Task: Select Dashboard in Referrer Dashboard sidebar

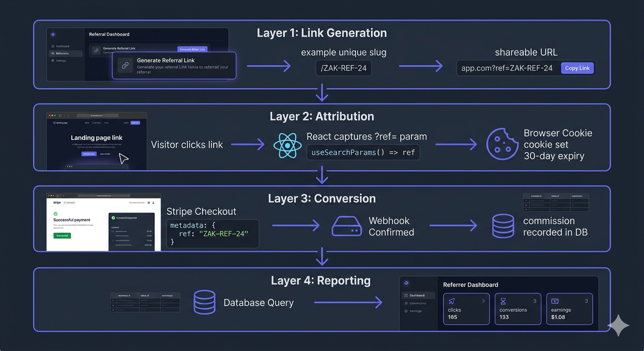Action: point(418,295)
